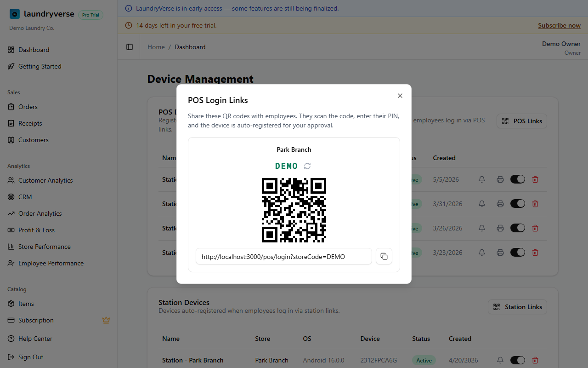Toggle Station - Park Branch device switch
The width and height of the screenshot is (588, 368).
(x=518, y=360)
